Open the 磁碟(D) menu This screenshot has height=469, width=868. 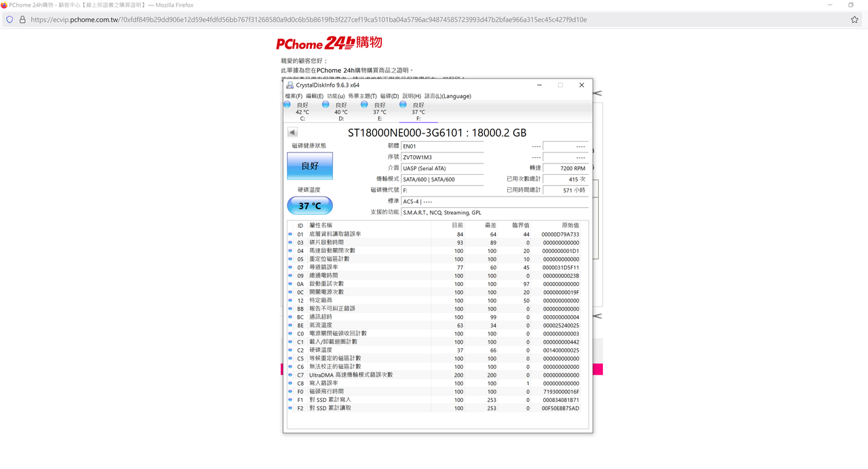tap(389, 96)
